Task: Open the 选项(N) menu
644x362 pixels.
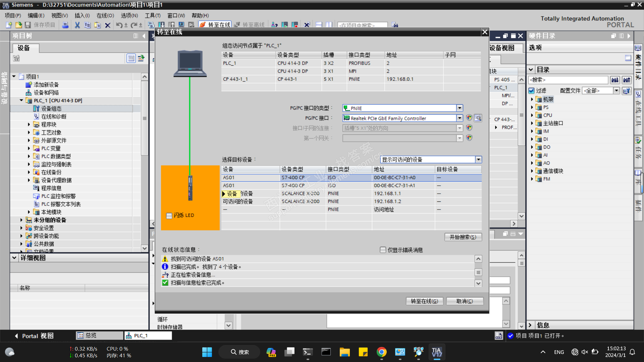Action: [x=129, y=15]
